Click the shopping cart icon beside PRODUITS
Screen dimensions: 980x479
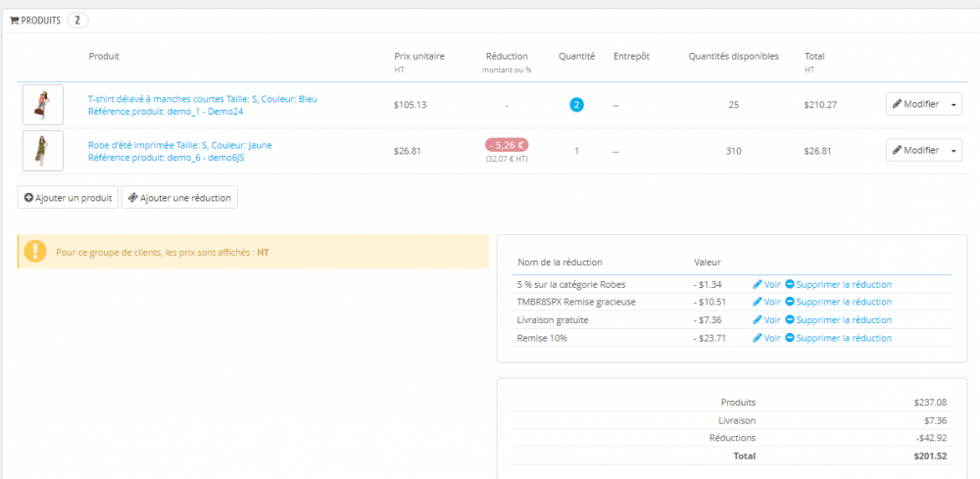[14, 21]
